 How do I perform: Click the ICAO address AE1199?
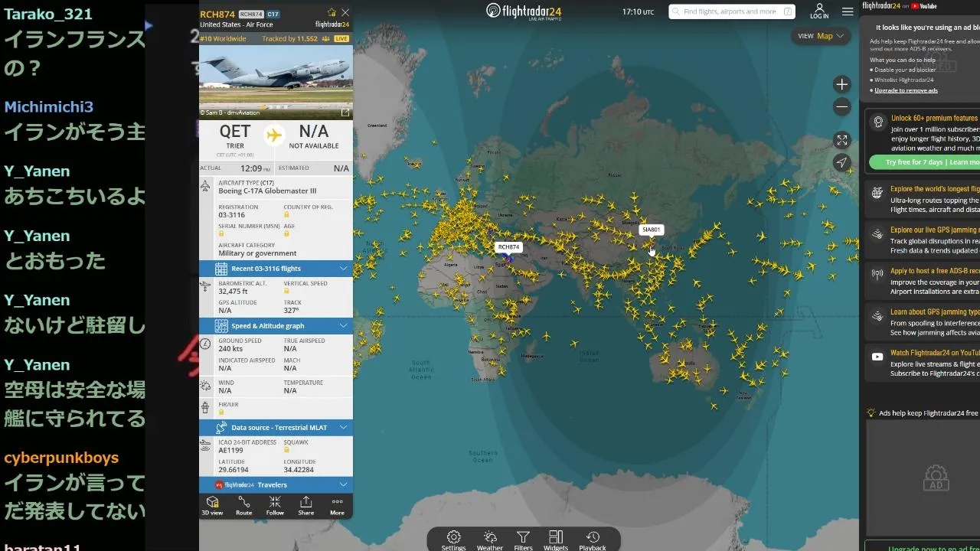pos(231,450)
